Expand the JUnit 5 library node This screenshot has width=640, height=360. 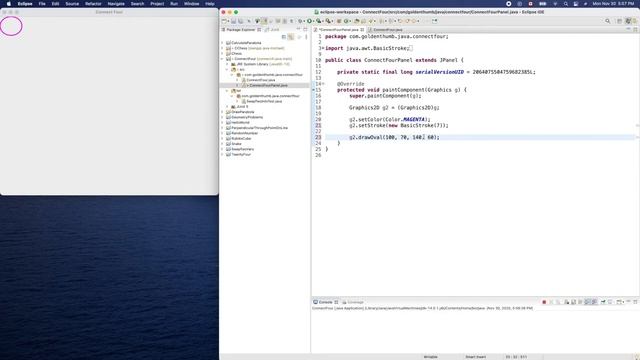point(228,107)
